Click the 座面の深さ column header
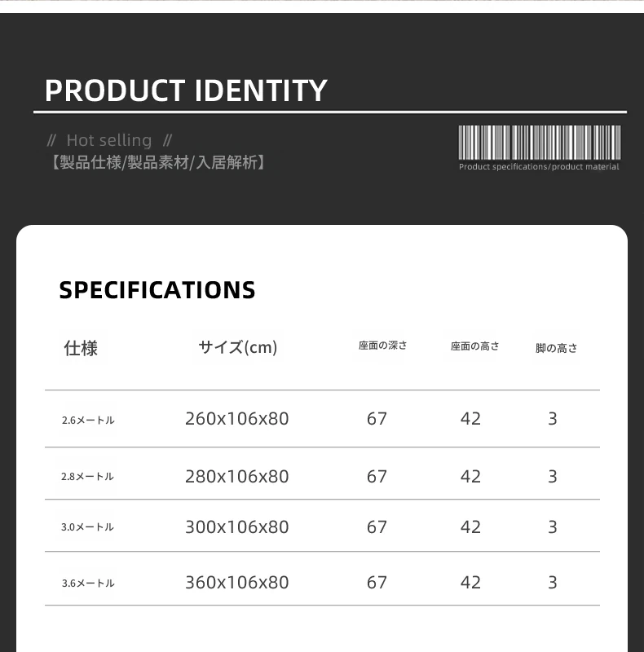The width and height of the screenshot is (644, 652). pos(382,346)
